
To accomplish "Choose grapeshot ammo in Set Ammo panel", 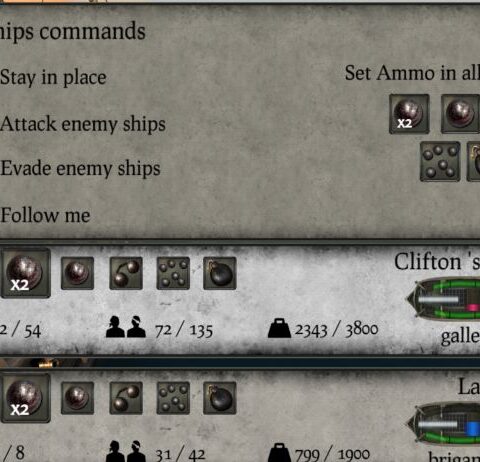I will [440, 162].
